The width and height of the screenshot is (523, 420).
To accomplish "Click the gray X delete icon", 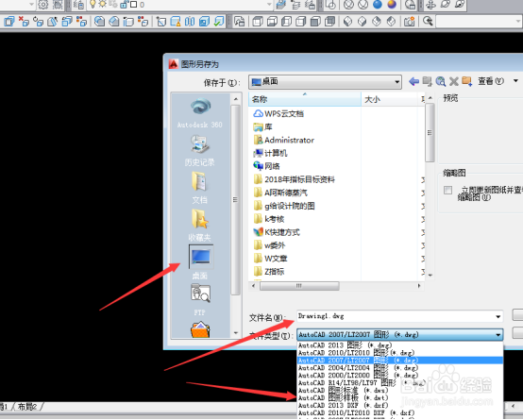I will coord(454,81).
